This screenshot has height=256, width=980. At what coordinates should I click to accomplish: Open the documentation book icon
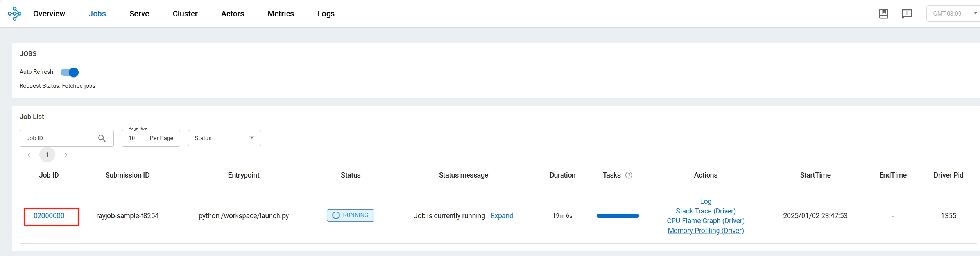pos(883,14)
